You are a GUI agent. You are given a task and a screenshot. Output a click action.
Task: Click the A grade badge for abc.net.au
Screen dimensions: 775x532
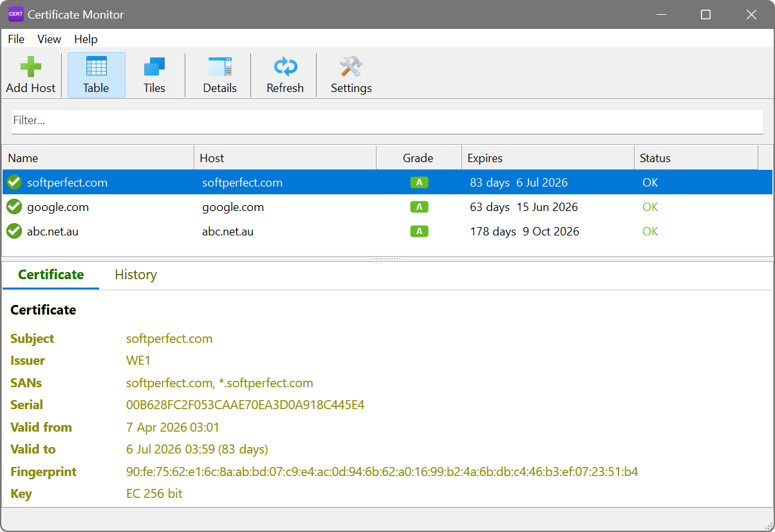click(418, 231)
